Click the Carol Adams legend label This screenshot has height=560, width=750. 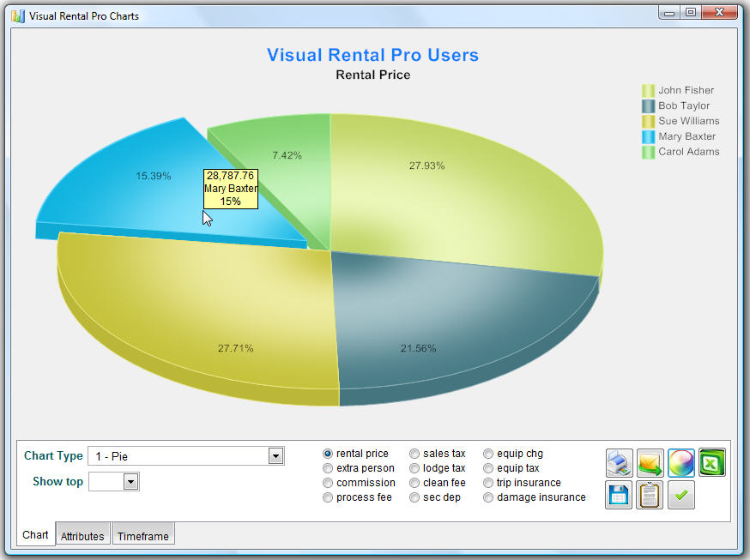(x=689, y=152)
